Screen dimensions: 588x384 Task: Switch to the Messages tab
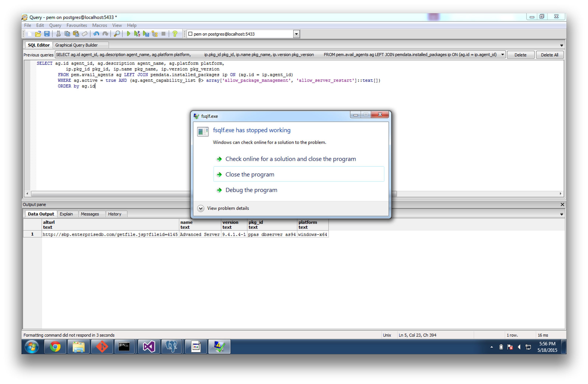[x=90, y=214]
